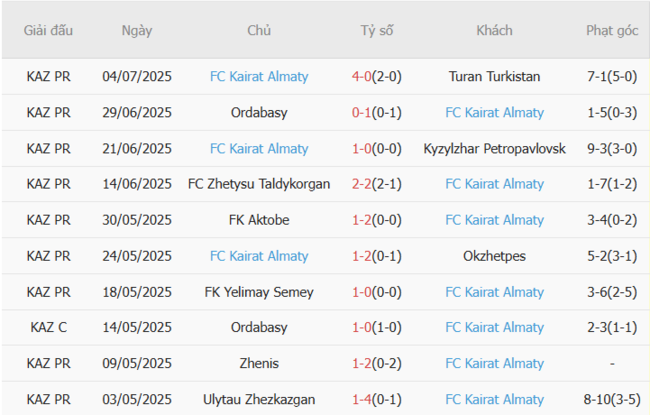650x415 pixels.
Task: Select Ulytau Zhezkazgan home team
Action: pyautogui.click(x=259, y=400)
